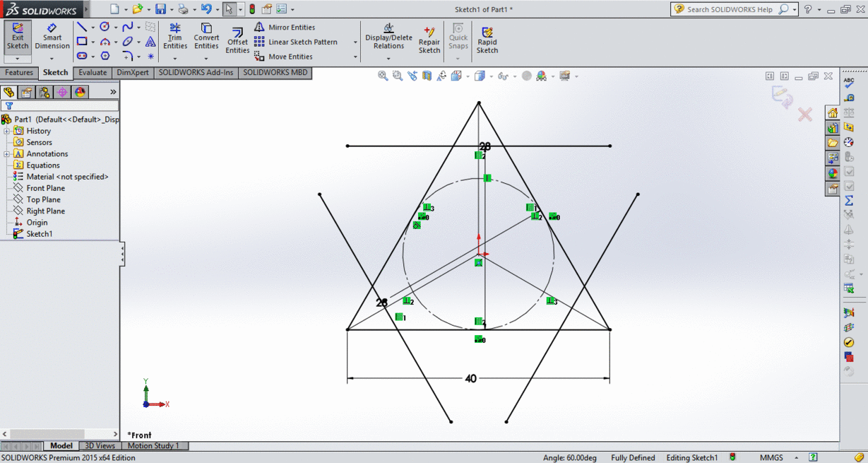Expand the History tree node
Image resolution: width=868 pixels, height=463 pixels.
[6, 131]
